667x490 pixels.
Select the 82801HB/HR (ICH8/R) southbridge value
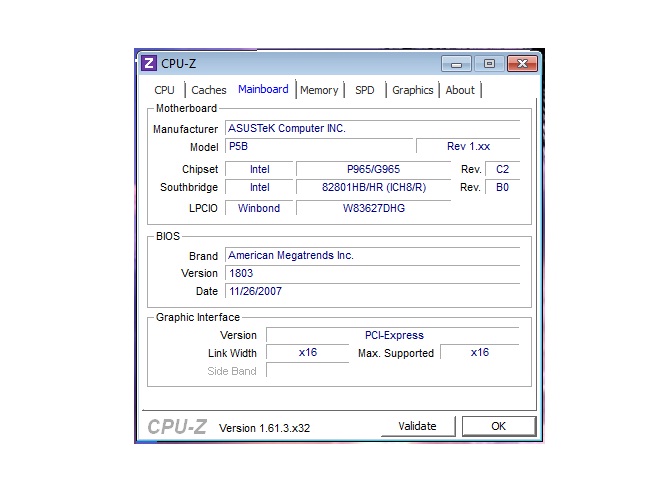click(373, 187)
